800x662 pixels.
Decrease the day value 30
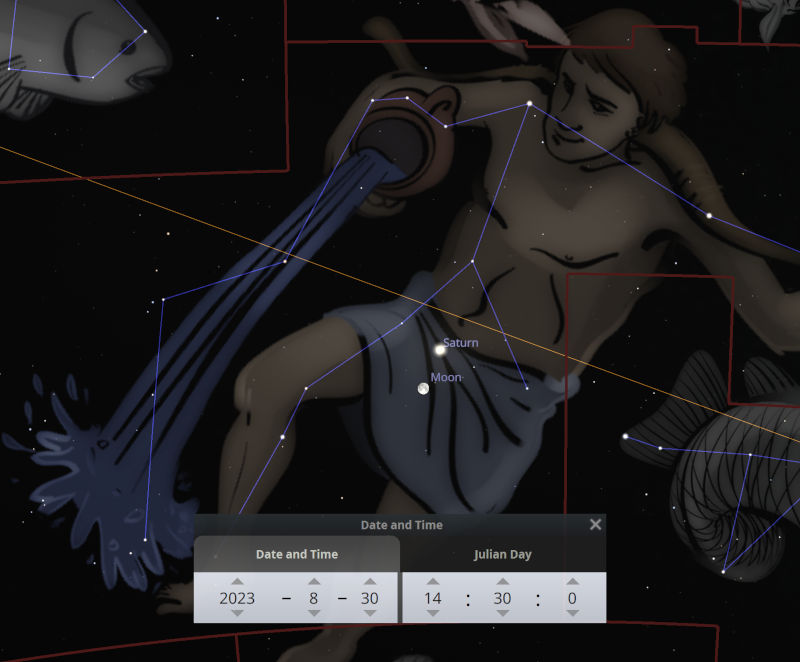(x=370, y=614)
